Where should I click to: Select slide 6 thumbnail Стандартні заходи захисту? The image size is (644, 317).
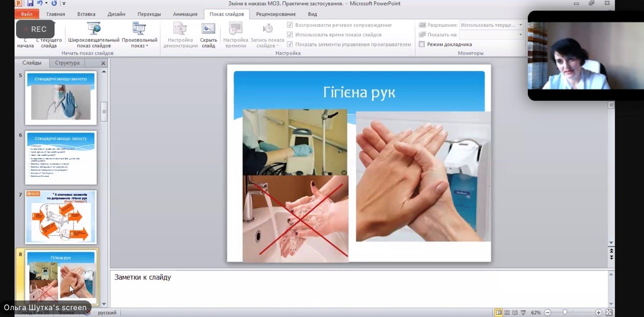coord(61,157)
